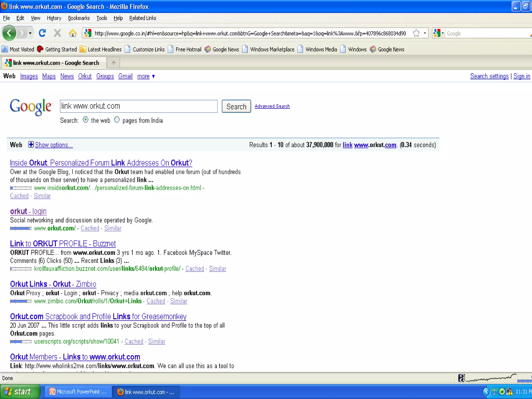Screen dimensions: 532x399
Task: Click Microsoft PowerPoint in the taskbar
Action: pyautogui.click(x=78, y=392)
